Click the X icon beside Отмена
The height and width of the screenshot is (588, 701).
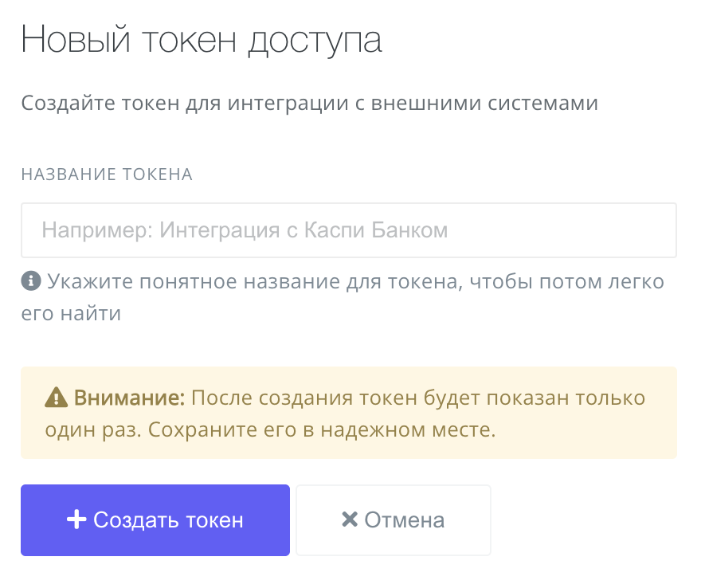point(349,520)
